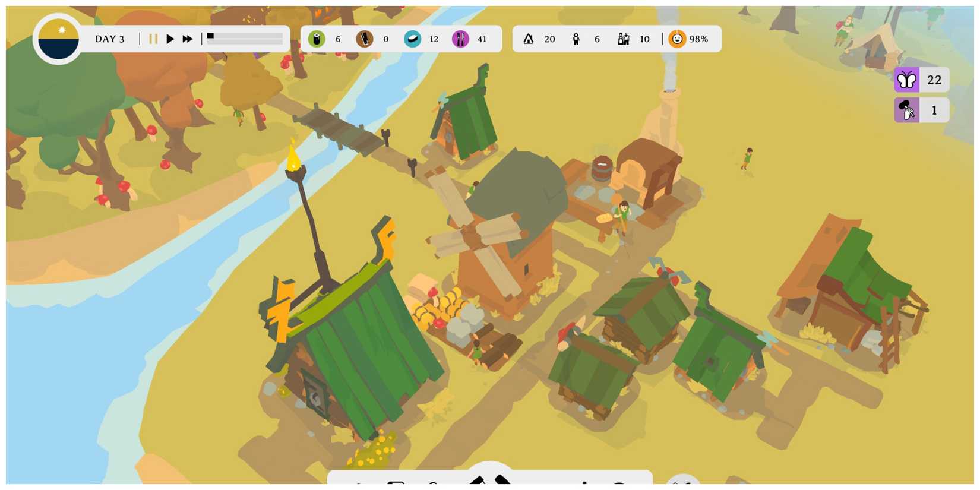
Task: Open the purple butterfly counter
Action: tap(906, 80)
